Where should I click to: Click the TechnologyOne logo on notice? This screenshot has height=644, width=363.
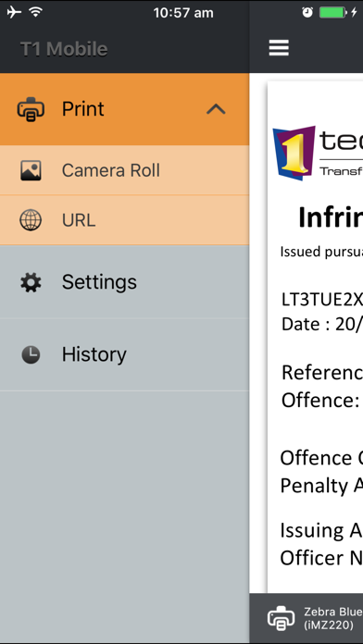[318, 153]
